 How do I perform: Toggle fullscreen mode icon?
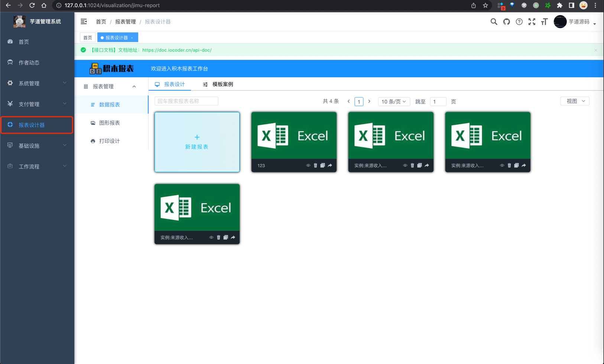[532, 22]
